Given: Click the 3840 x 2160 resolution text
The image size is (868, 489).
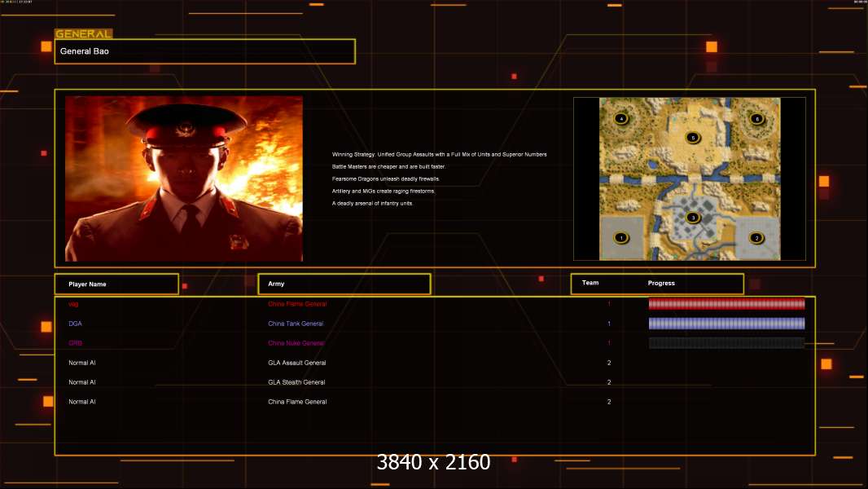Looking at the screenshot, I should 433,462.
